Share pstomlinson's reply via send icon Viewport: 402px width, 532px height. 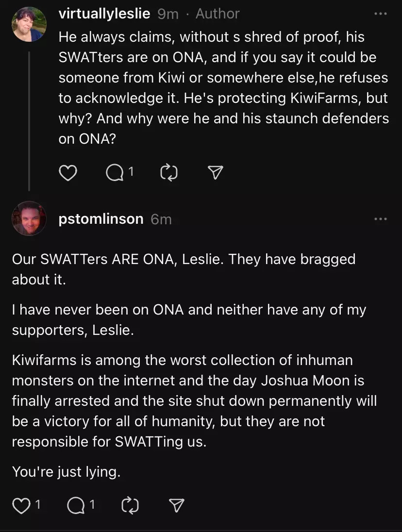(176, 505)
